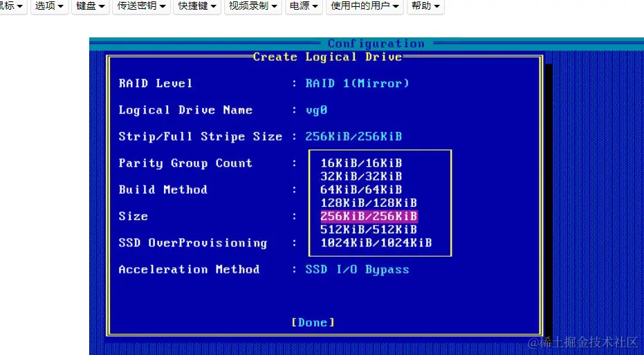Open the 使用中的用户 dropdown menu
Viewport: 644px width, 355px height.
coord(365,6)
